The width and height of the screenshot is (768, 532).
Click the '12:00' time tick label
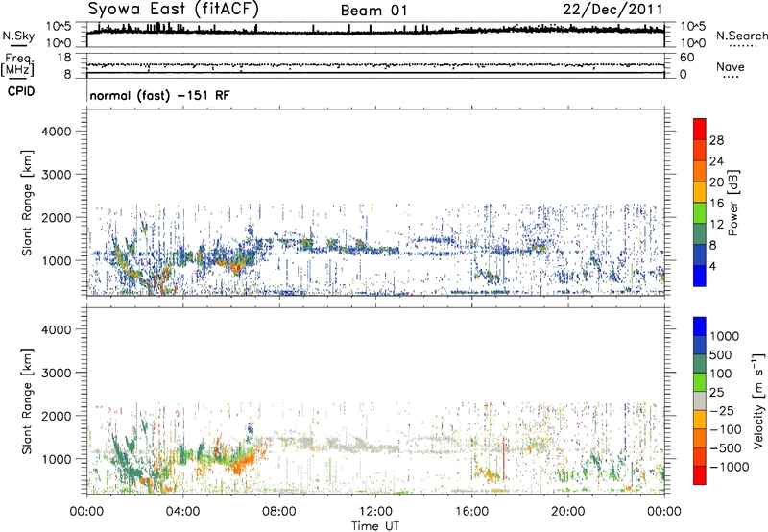(375, 512)
